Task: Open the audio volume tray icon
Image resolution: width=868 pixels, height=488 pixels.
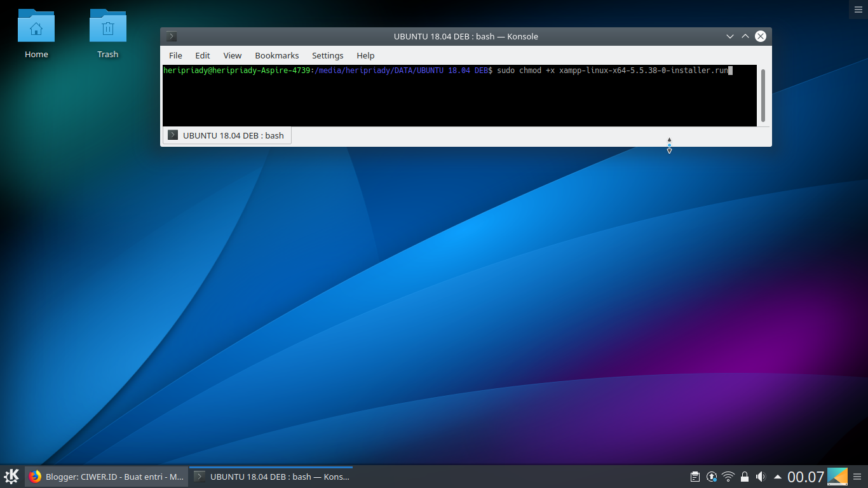Action: tap(761, 477)
